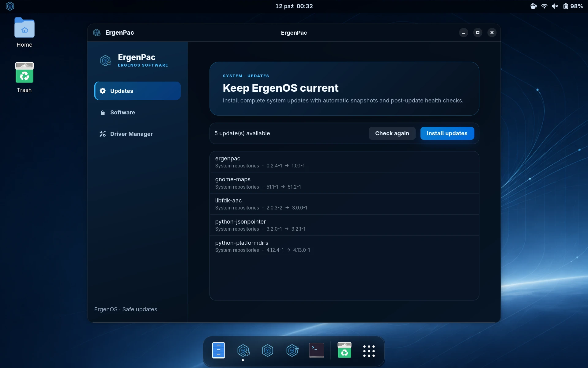Click the Check again button

pyautogui.click(x=392, y=133)
